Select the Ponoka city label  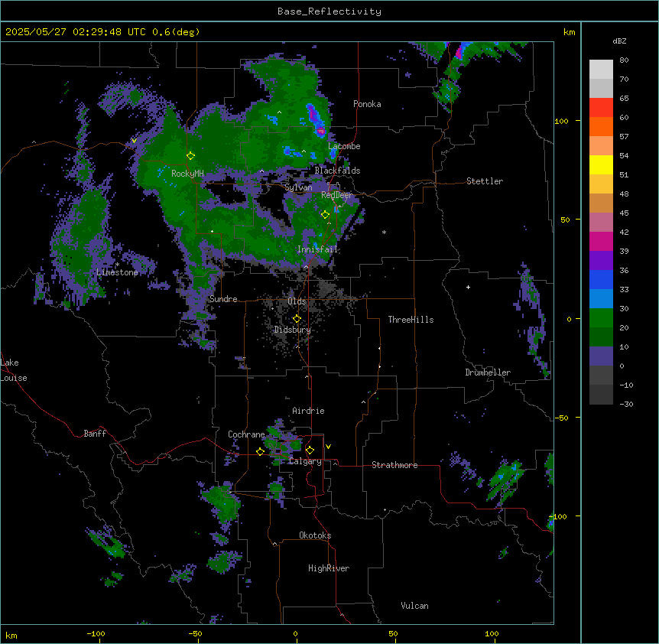pos(367,104)
